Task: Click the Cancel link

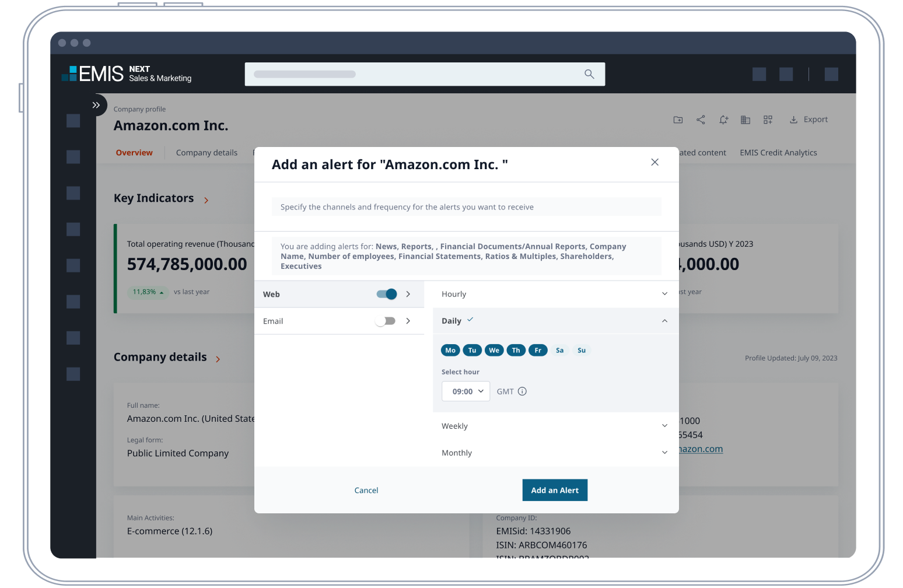Action: (x=366, y=491)
